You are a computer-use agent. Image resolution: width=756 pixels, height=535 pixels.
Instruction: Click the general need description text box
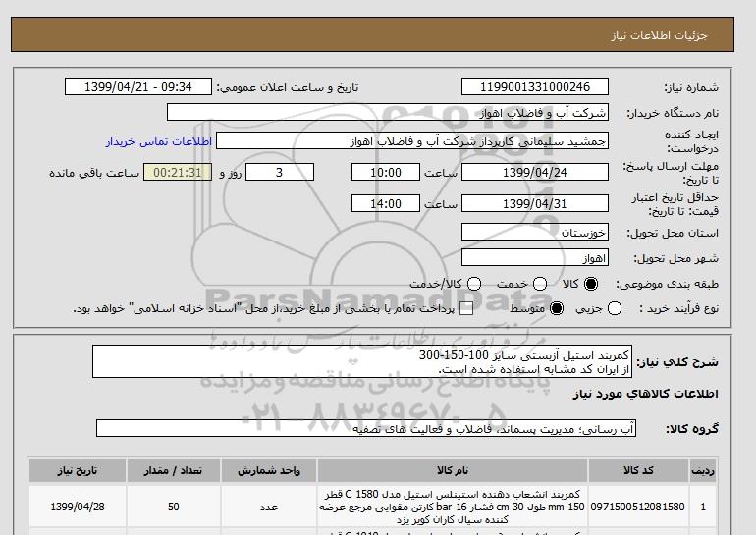pyautogui.click(x=378, y=361)
